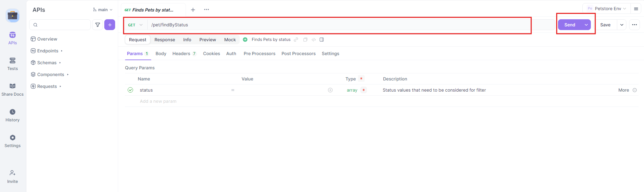Open the APIs section in sidebar
Screen dimensions: 644x192
13,38
